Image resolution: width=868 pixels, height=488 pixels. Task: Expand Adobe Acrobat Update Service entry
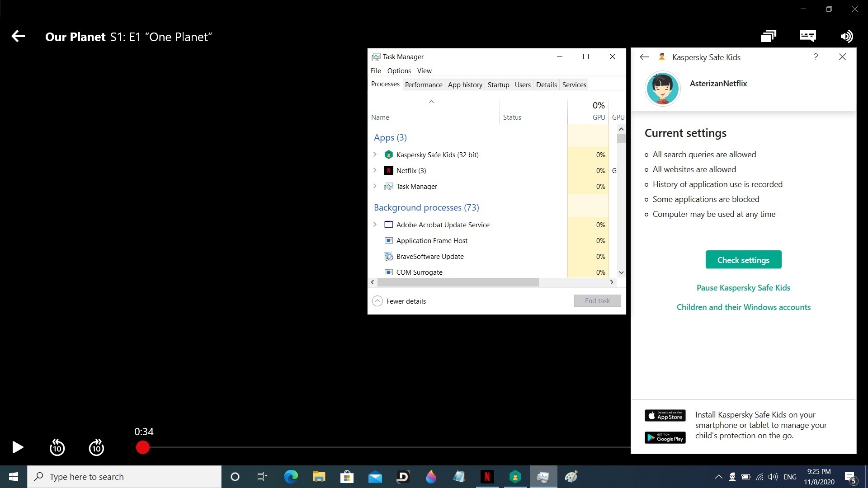point(375,225)
